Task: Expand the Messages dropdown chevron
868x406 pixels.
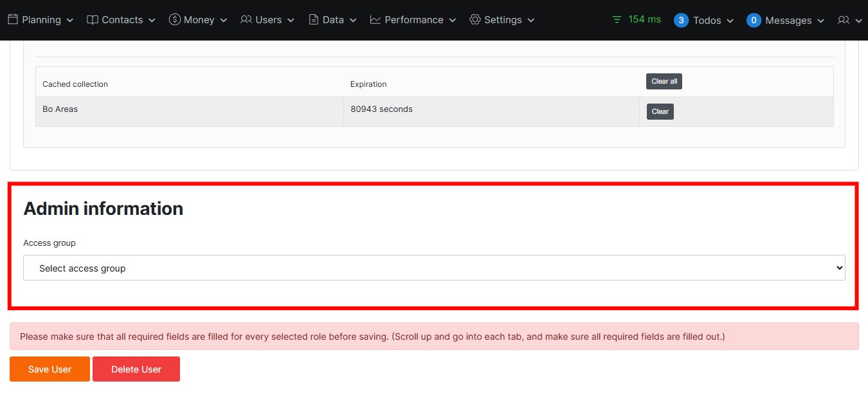Action: coord(820,21)
